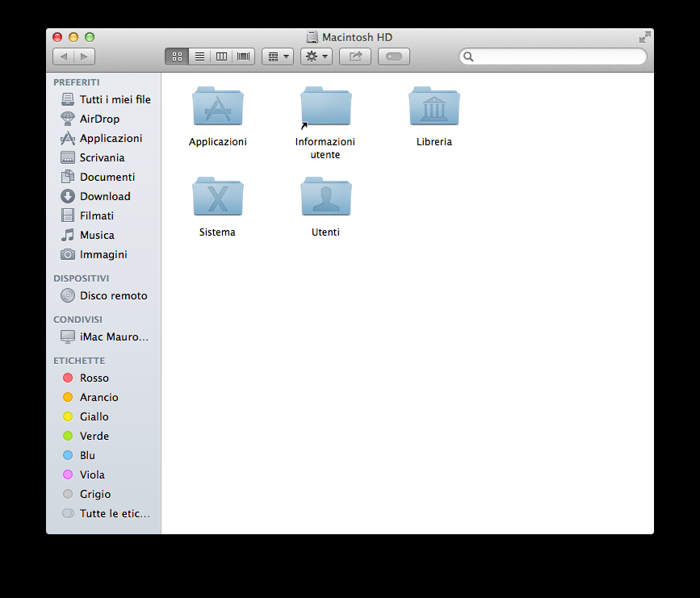Click the Rosso red tag
Image resolution: width=700 pixels, height=598 pixels.
pos(94,378)
